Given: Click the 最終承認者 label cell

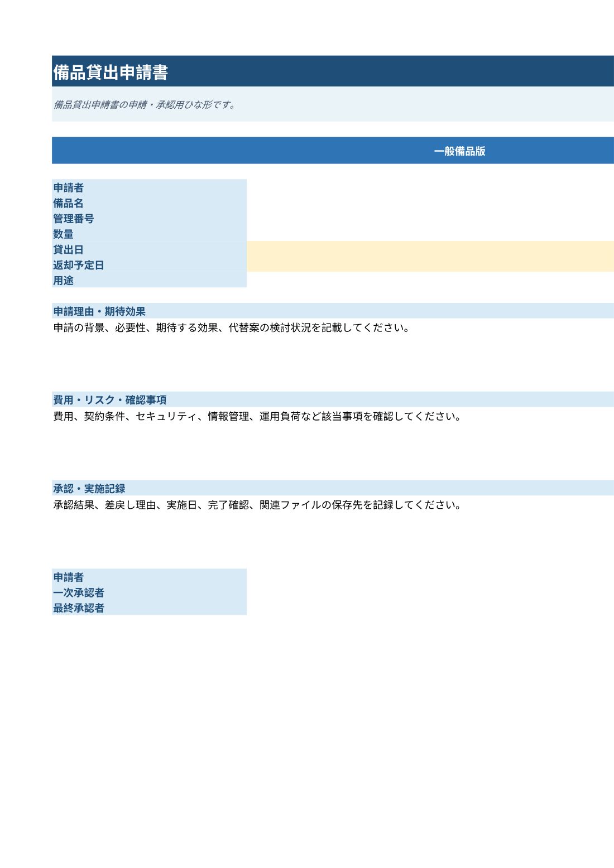Looking at the screenshot, I should click(149, 607).
